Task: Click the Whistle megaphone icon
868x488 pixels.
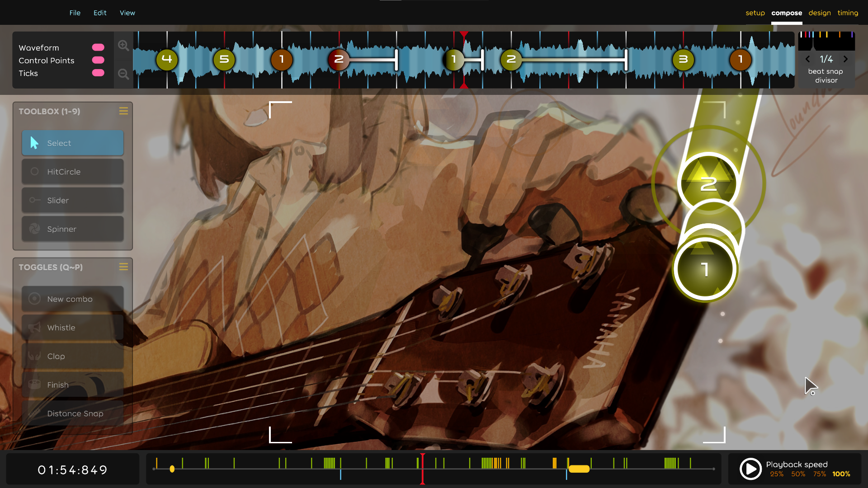Action: (x=34, y=328)
